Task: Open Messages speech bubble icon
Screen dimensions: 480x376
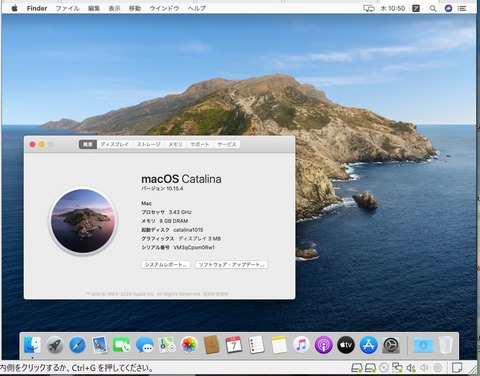Action: pyautogui.click(x=145, y=345)
